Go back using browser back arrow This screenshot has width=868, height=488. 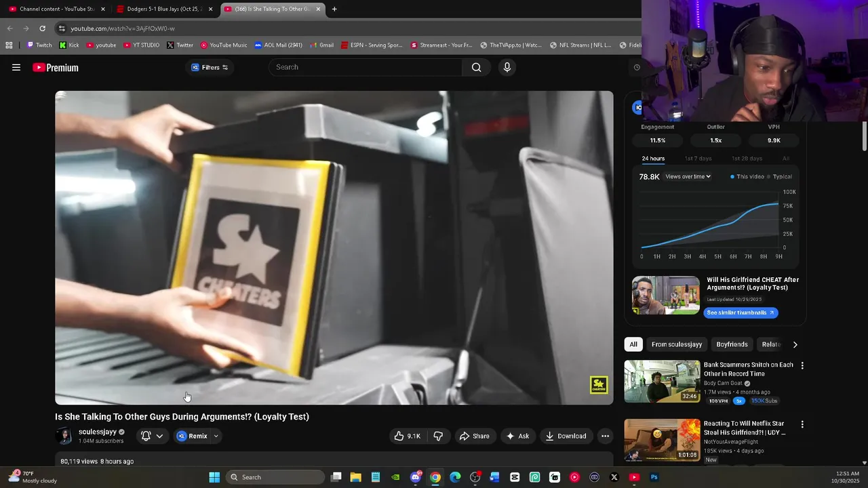tap(9, 28)
